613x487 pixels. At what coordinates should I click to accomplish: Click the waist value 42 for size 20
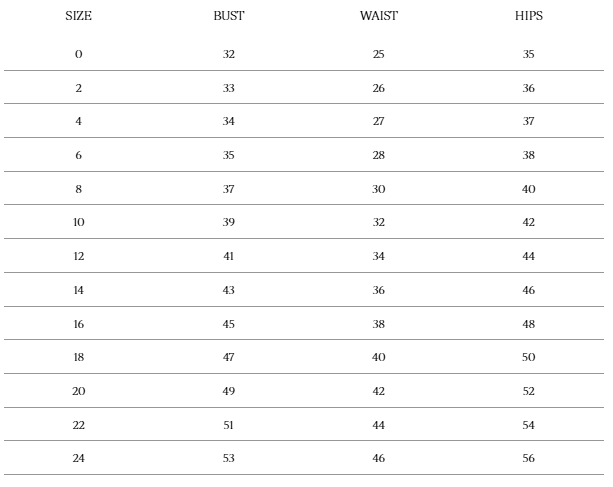[x=378, y=392]
